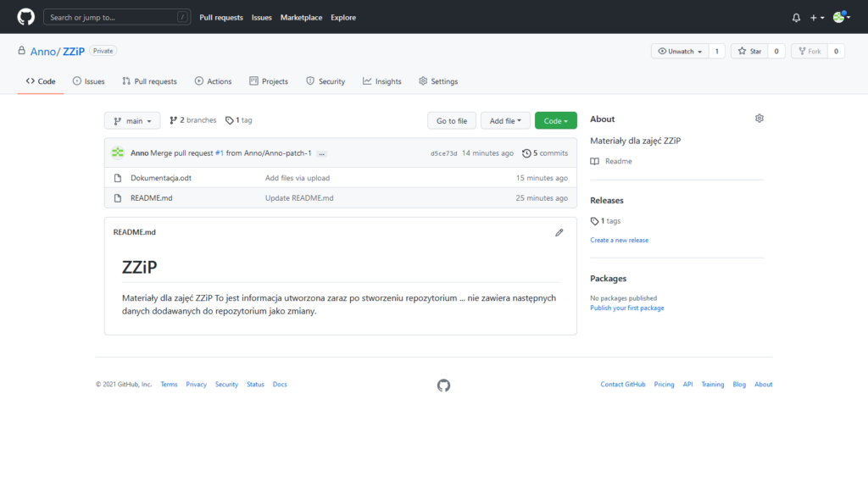Open the Dokumentacja.odt file

(x=161, y=178)
